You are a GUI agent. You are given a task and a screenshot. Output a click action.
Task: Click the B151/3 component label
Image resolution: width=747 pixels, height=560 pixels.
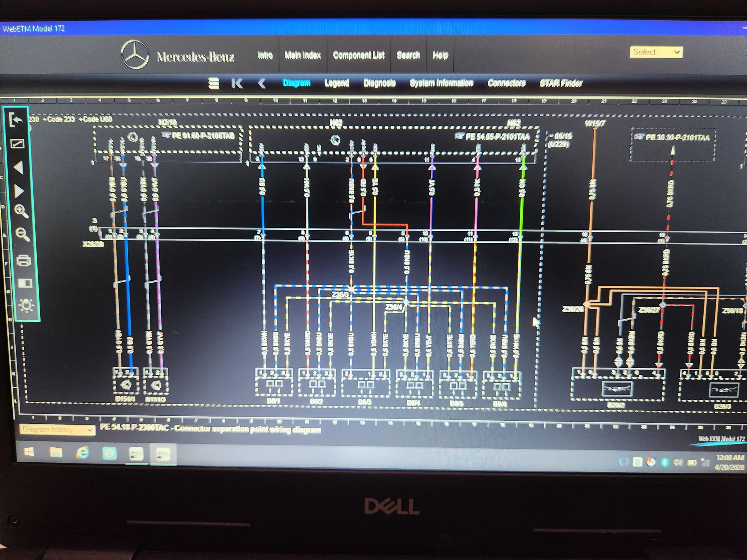(155, 400)
